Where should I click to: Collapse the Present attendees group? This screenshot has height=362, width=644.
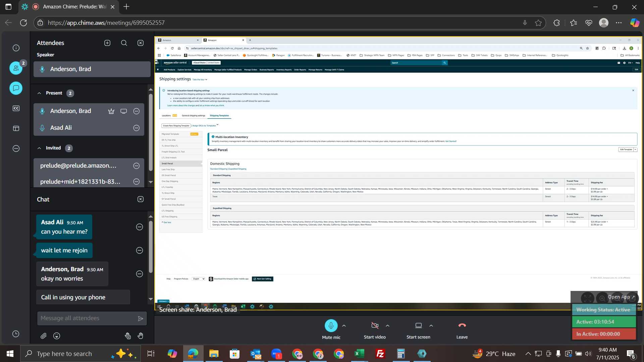(x=39, y=93)
